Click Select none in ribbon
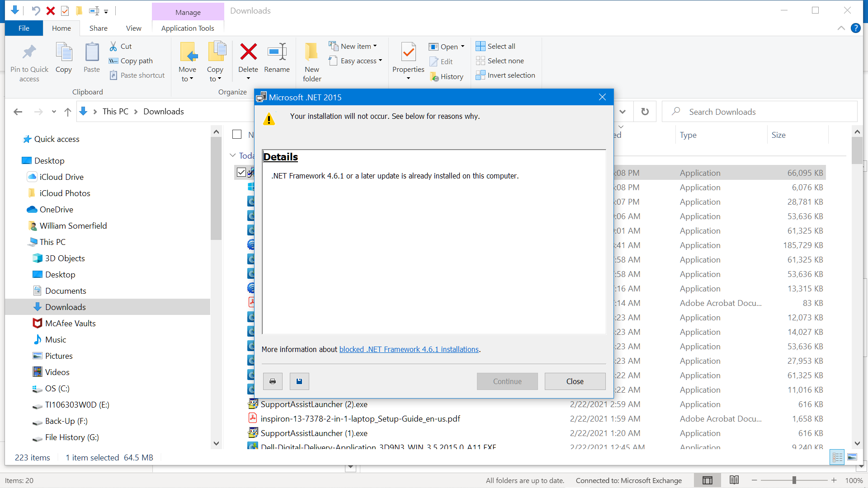Screen dimensions: 868x488 click(500, 61)
